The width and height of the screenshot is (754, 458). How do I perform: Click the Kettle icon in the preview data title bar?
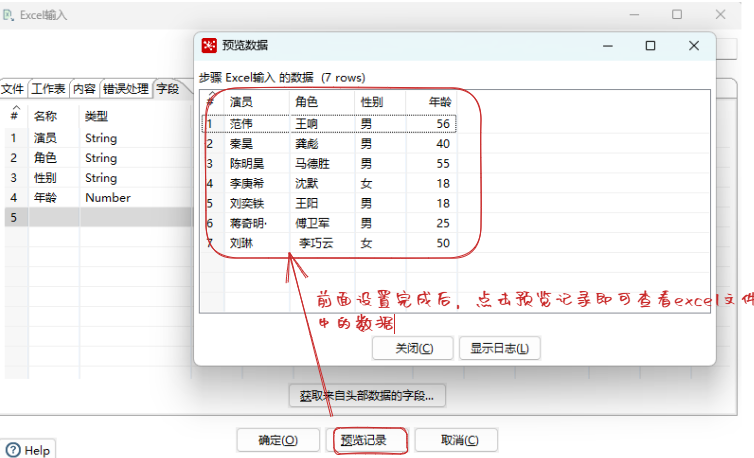(209, 45)
